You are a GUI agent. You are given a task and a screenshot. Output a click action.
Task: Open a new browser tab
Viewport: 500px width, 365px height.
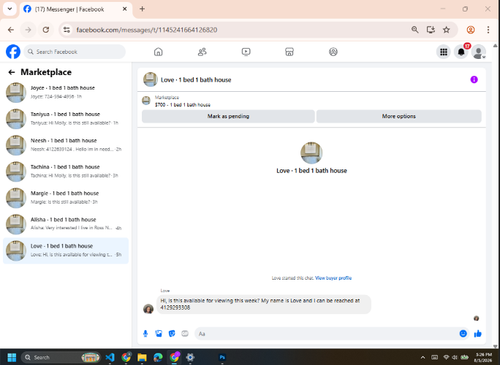[142, 9]
